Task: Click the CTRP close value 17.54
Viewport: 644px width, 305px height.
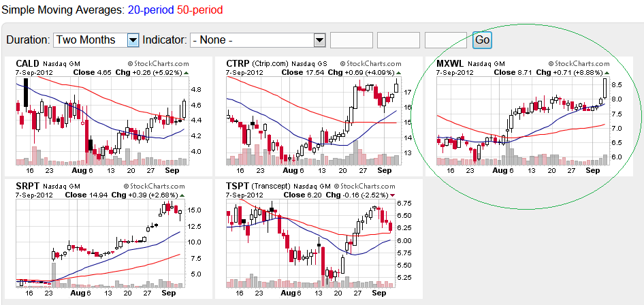Action: click(x=316, y=73)
